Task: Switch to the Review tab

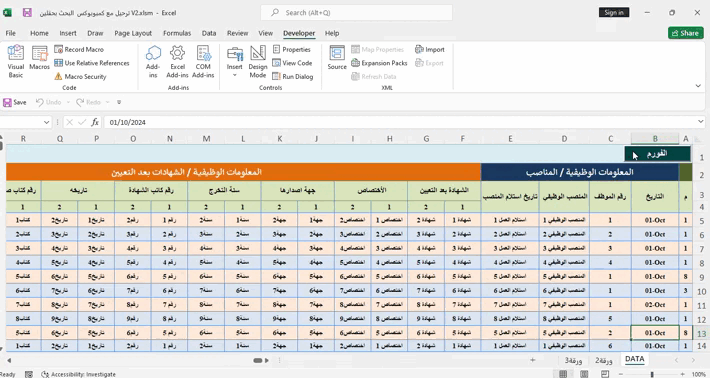Action: point(238,33)
